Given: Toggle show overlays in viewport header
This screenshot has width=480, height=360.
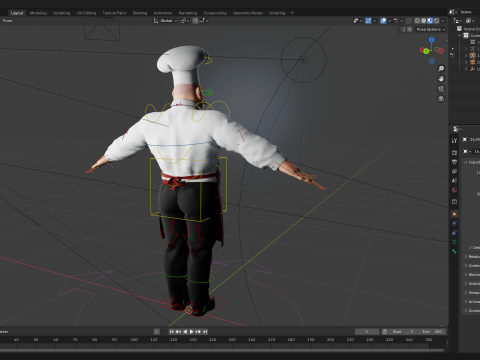Looking at the screenshot, I should pos(383,21).
